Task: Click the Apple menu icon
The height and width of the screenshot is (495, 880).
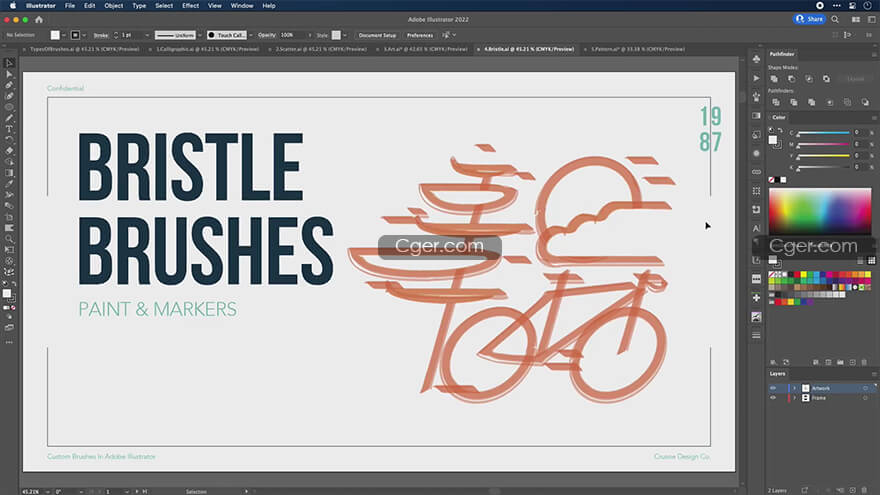Action: coord(13,6)
